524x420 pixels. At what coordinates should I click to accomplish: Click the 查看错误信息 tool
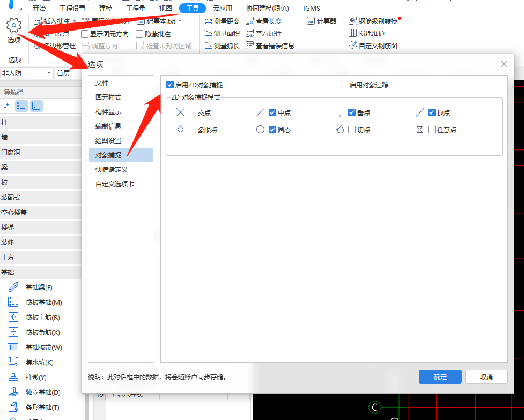270,46
